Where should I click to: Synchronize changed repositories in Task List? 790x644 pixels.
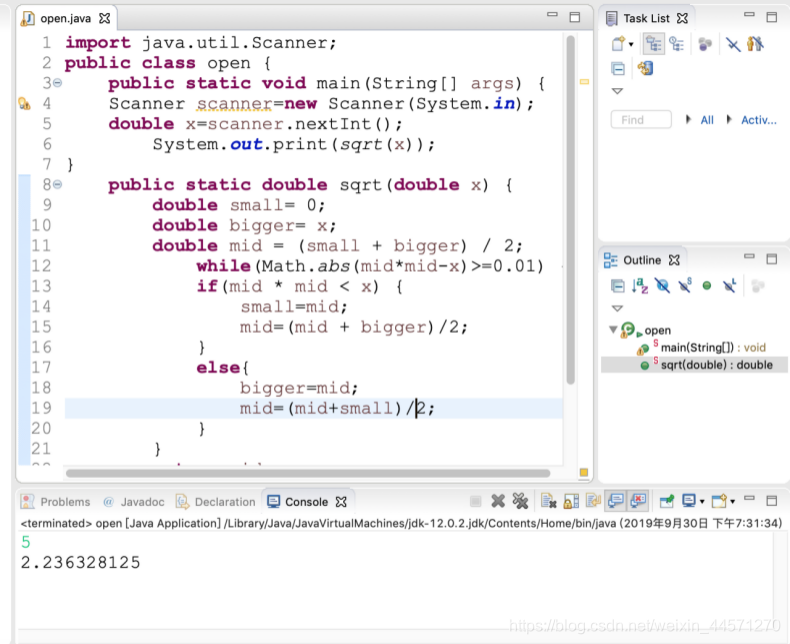tap(645, 68)
